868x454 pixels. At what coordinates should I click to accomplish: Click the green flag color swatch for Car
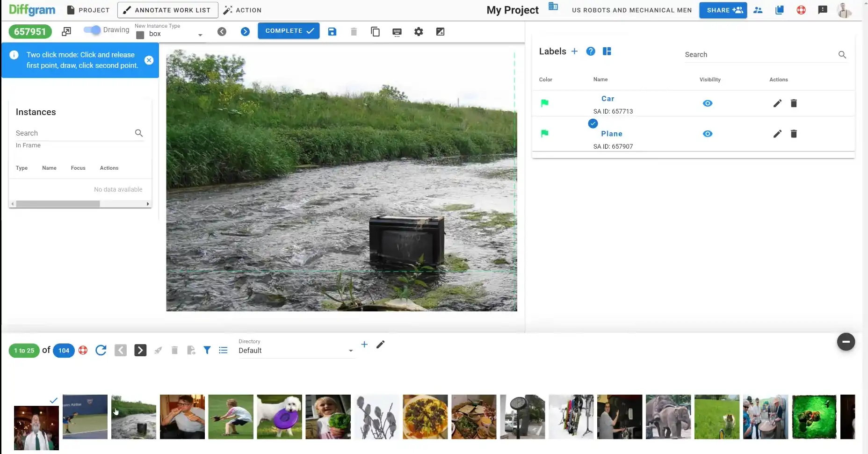point(544,103)
